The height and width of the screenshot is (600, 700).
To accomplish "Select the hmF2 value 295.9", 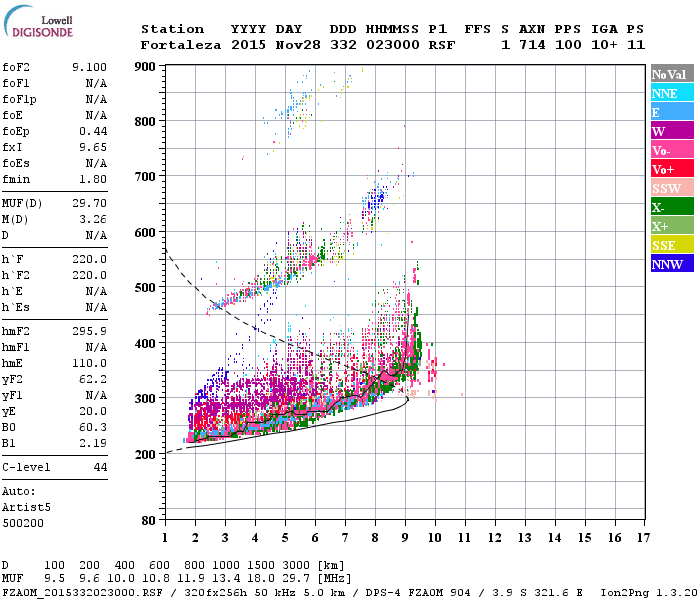I will coord(89,331).
